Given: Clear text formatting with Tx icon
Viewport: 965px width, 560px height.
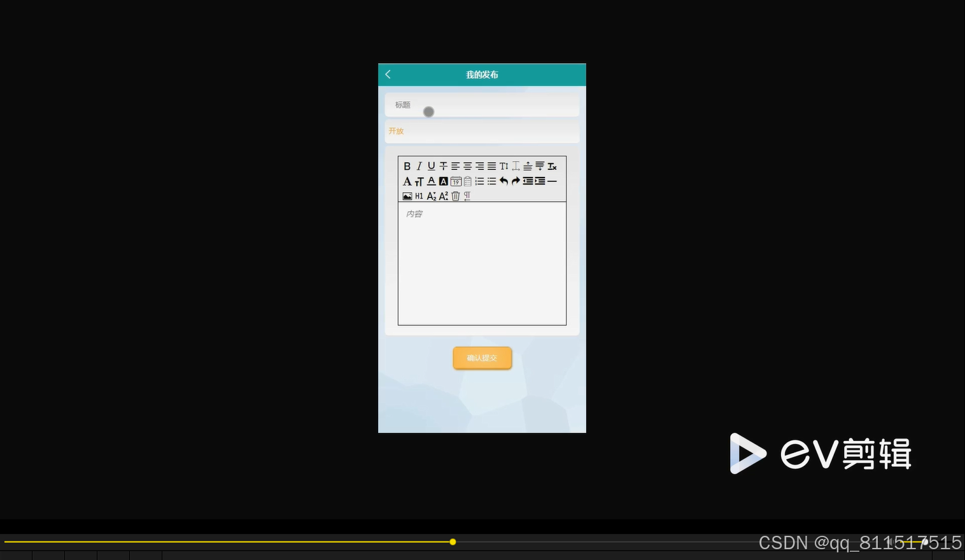Looking at the screenshot, I should (553, 166).
